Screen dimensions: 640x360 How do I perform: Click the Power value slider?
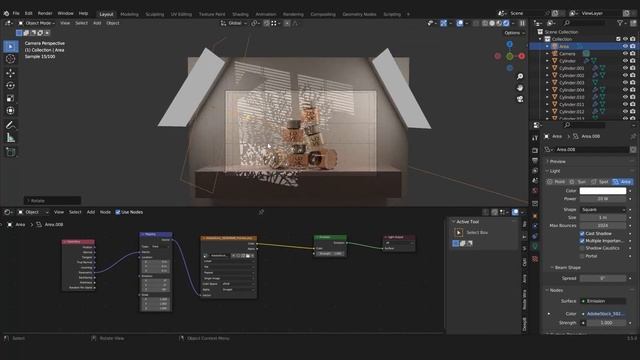[603, 199]
